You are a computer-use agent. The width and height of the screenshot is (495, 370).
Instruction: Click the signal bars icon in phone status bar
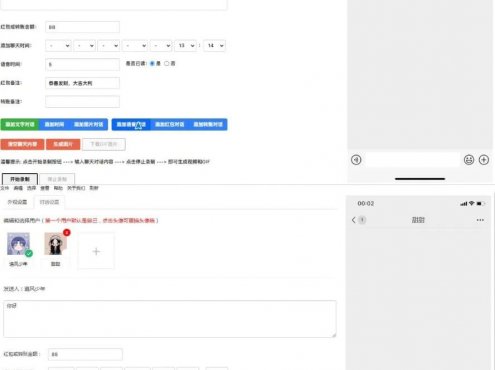464,204
